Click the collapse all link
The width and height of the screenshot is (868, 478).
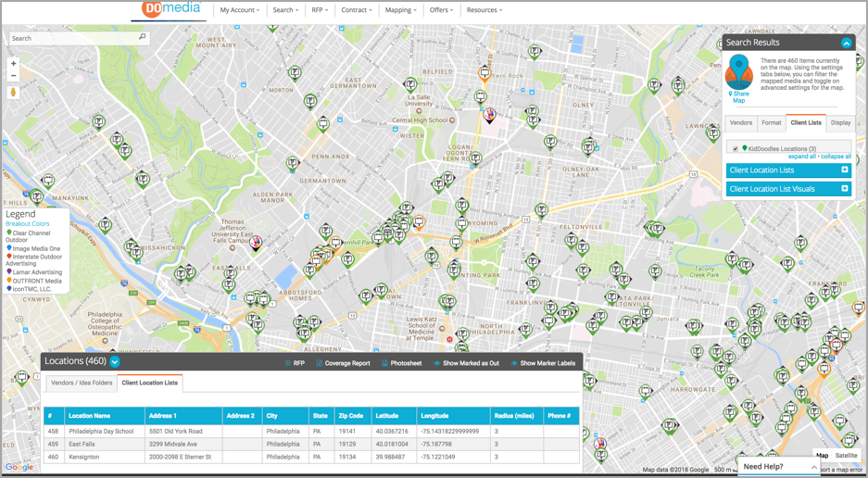click(x=836, y=157)
